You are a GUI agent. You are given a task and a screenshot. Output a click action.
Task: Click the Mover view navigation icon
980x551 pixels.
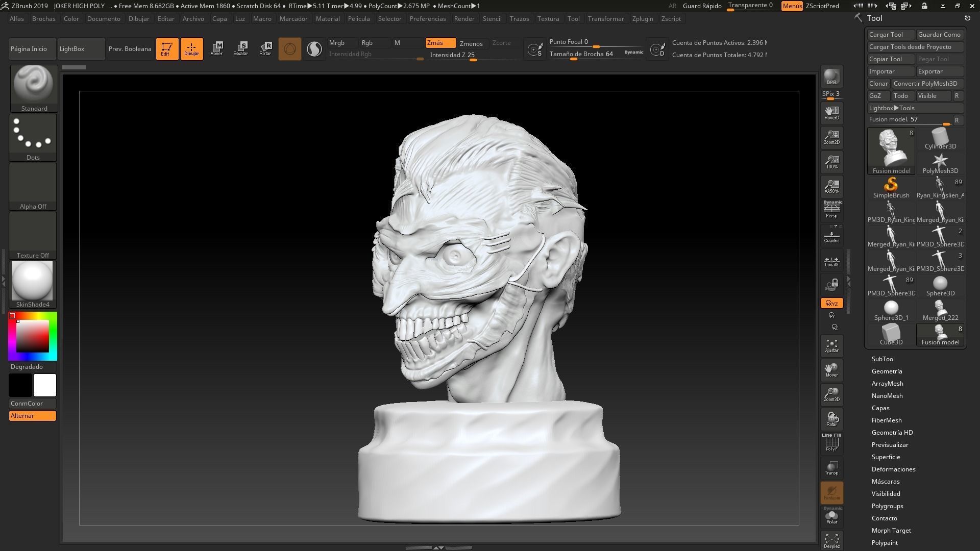click(831, 370)
